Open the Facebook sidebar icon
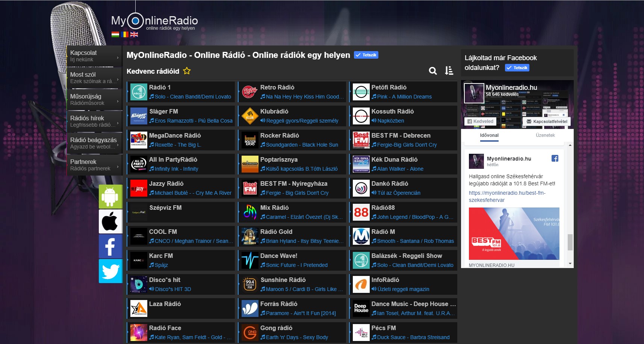Viewport: 644px width, 344px height. tap(110, 246)
